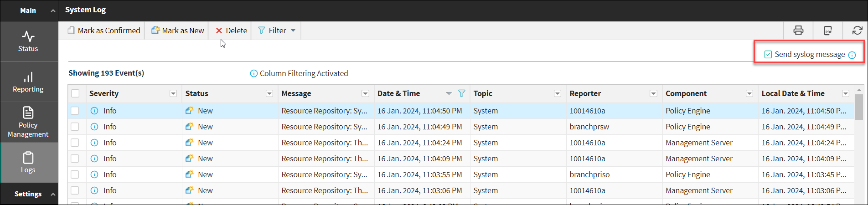Select the first event row checkbox
Screen dimensions: 868x205
pyautogui.click(x=75, y=111)
